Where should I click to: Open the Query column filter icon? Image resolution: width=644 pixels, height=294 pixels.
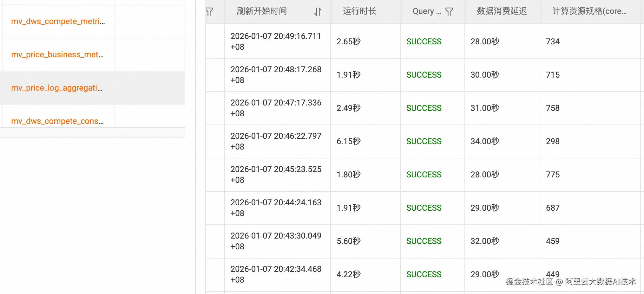(x=449, y=12)
